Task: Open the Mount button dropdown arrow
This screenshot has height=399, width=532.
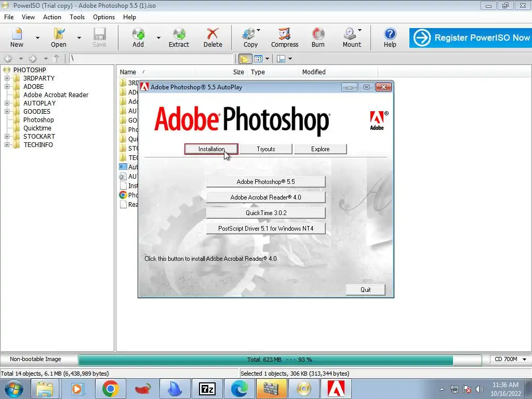Action: 360,30
